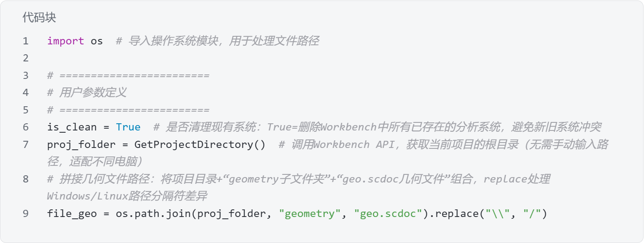Image resolution: width=644 pixels, height=243 pixels.
Task: Click line number 9 in the gutter
Action: (x=26, y=213)
